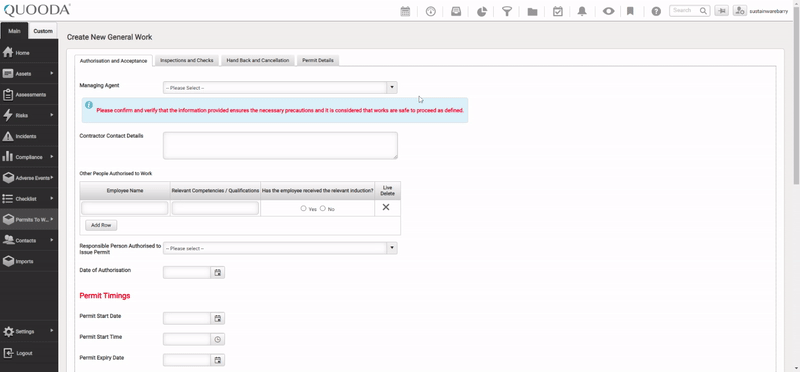Screen dimensions: 800x372
Task: Open the calendar checkmark tasks icon
Action: point(558,11)
